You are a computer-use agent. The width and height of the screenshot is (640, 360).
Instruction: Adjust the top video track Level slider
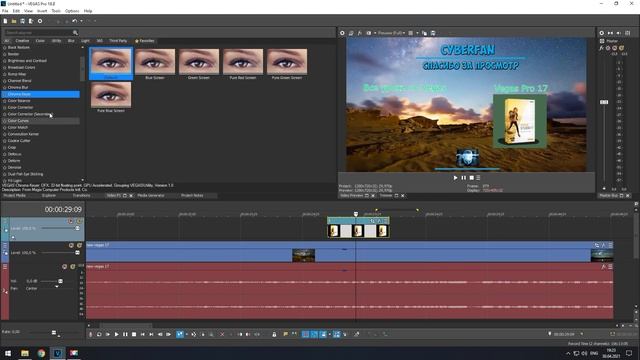(77, 228)
